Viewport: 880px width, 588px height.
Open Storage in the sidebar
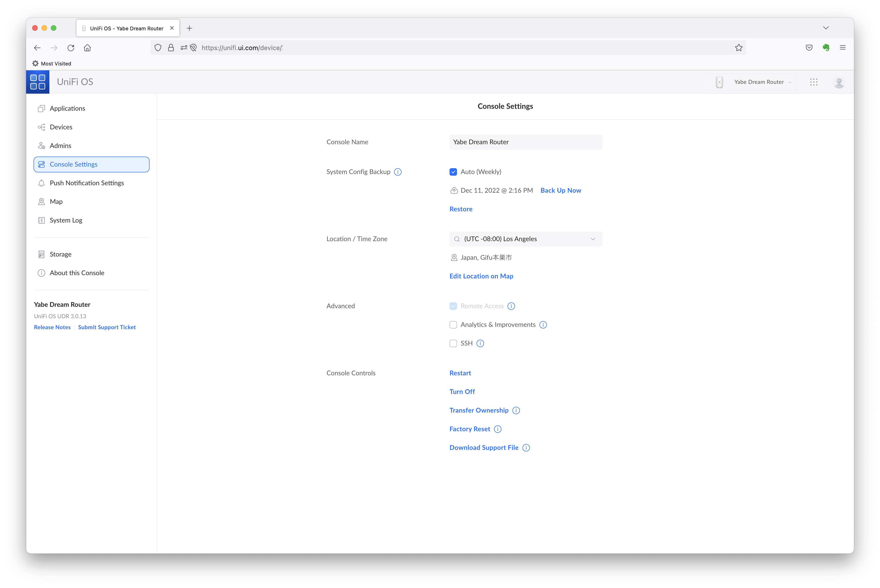(x=92, y=254)
